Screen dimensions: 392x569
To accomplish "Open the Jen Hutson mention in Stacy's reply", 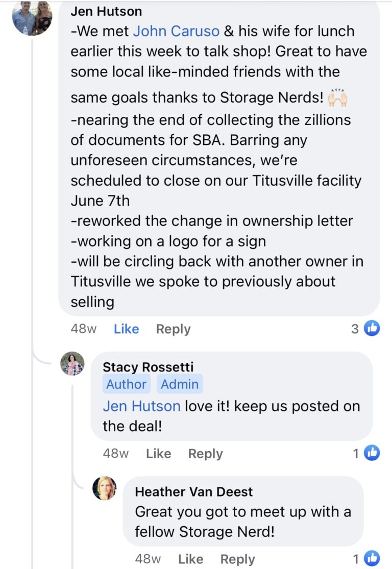I will point(141,406).
